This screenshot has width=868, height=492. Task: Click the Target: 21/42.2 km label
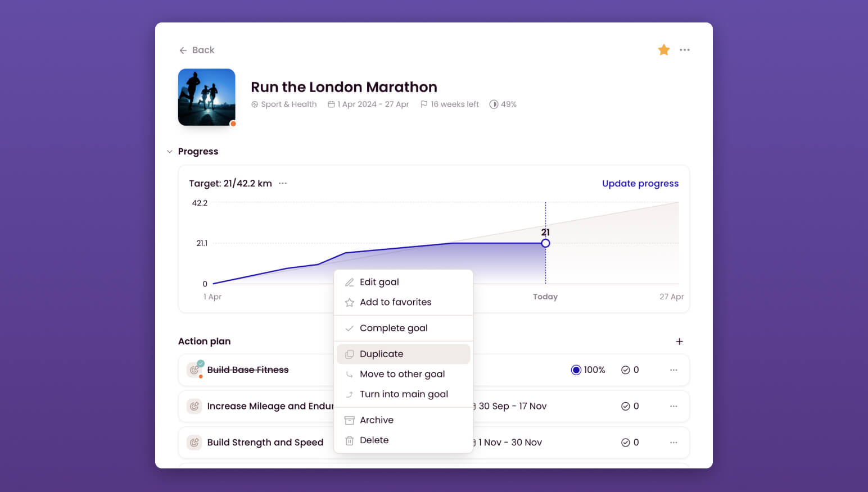coord(230,184)
